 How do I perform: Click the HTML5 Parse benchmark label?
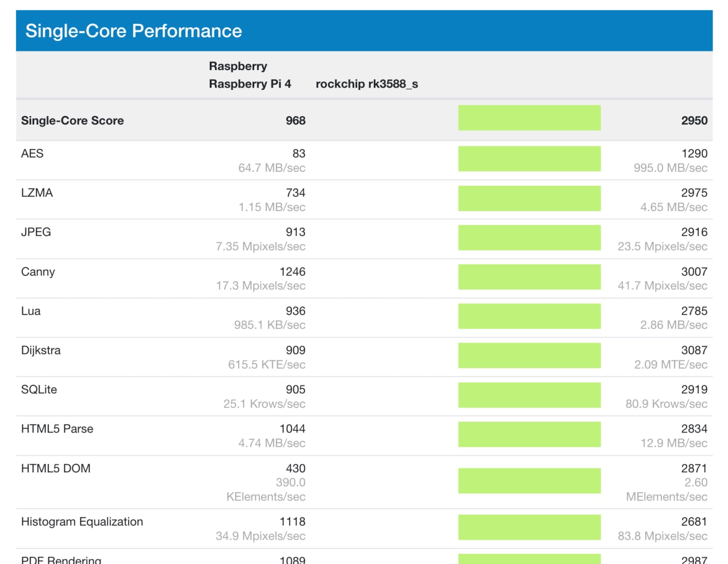[57, 429]
